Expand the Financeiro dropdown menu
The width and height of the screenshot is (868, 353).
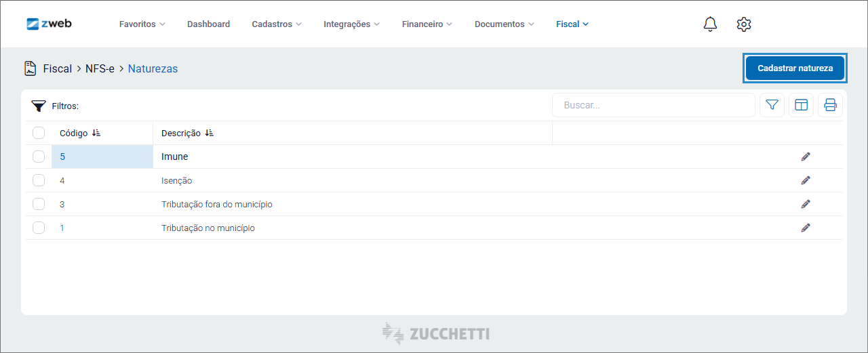(x=427, y=24)
